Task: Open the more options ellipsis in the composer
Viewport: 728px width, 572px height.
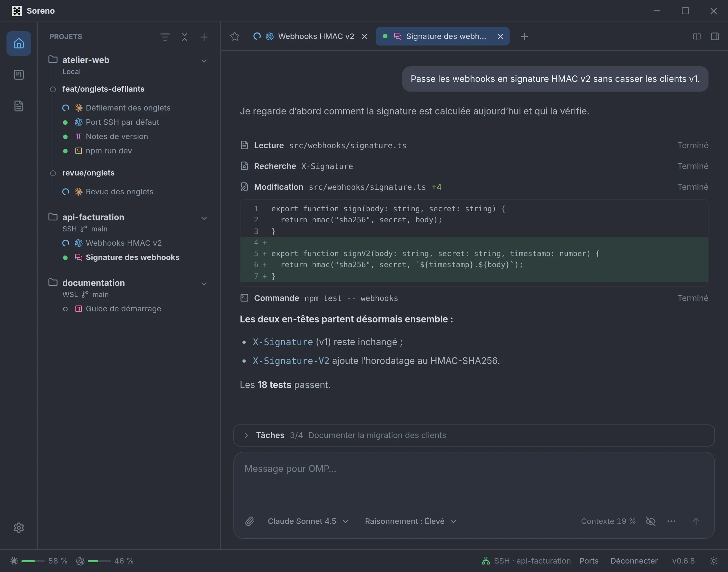Action: click(671, 521)
